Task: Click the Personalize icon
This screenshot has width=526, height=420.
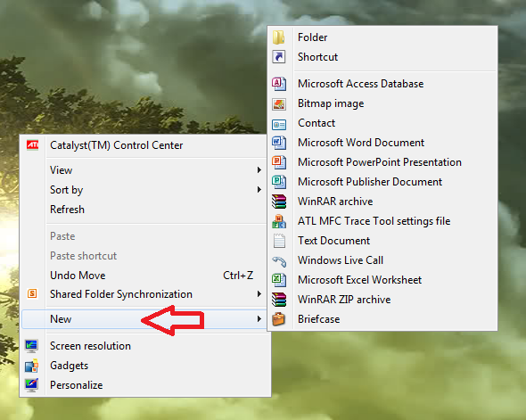Action: [x=31, y=384]
